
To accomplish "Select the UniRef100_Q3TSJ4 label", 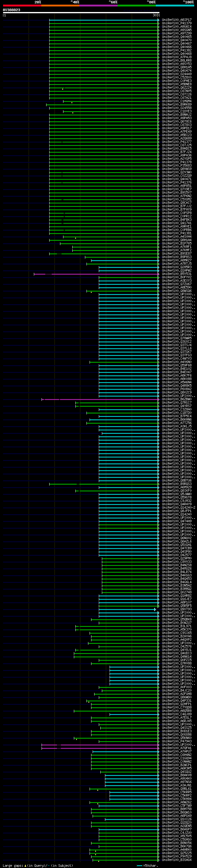I will click(x=177, y=345).
